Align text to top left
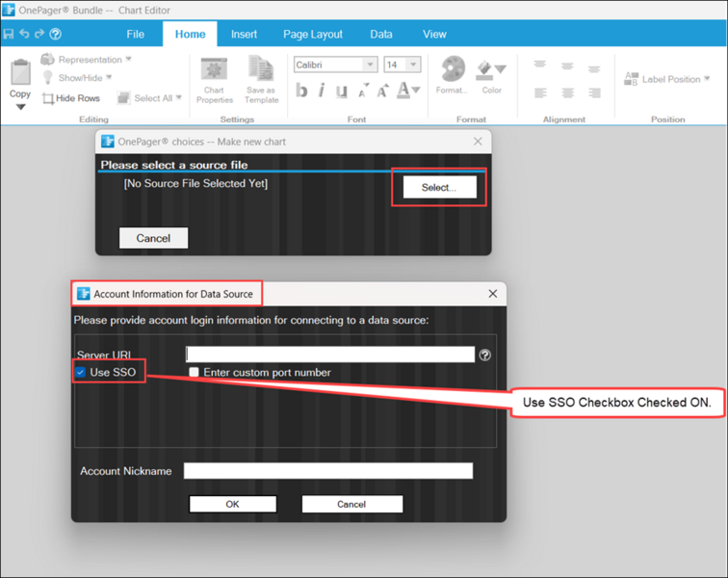The image size is (728, 578). [x=539, y=65]
